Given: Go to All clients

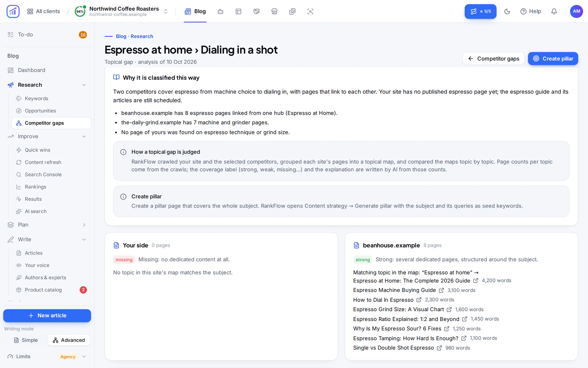Looking at the screenshot, I should tap(43, 11).
